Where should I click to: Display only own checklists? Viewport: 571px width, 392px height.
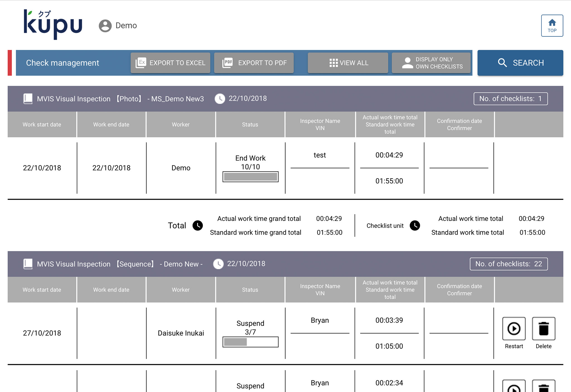pyautogui.click(x=431, y=63)
